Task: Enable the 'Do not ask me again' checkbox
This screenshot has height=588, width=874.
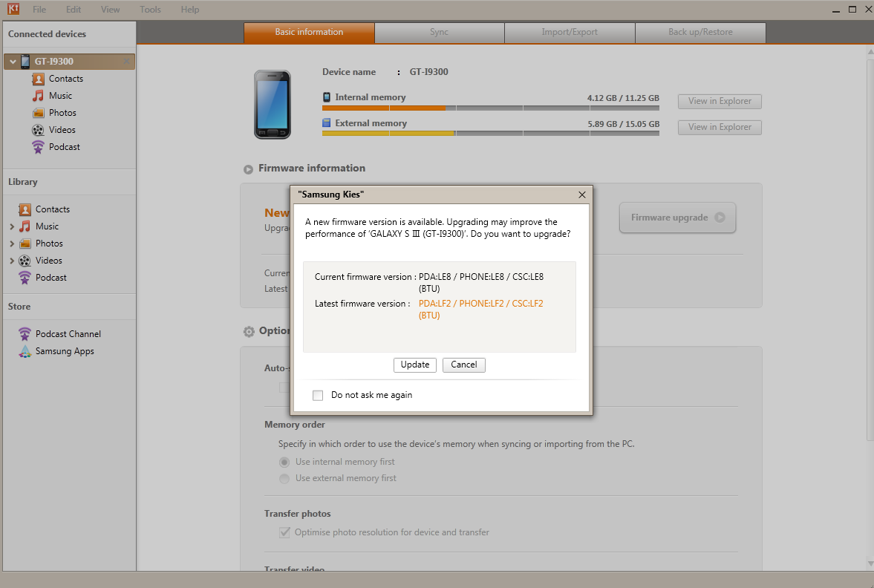Action: coord(318,395)
